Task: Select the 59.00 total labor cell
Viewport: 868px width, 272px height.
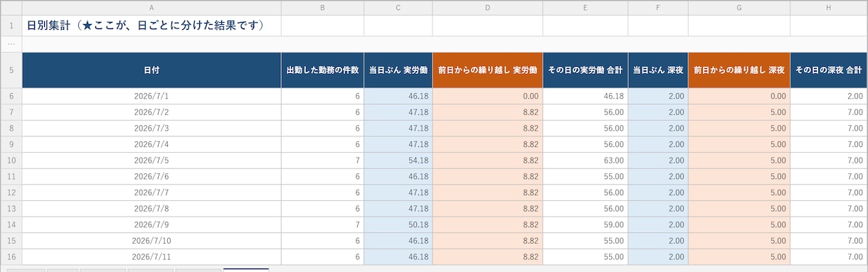Action: (x=586, y=225)
